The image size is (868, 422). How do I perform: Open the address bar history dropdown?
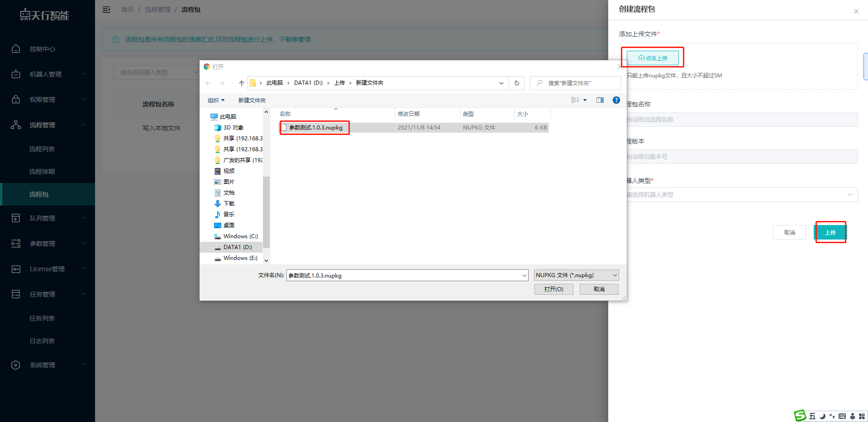501,83
